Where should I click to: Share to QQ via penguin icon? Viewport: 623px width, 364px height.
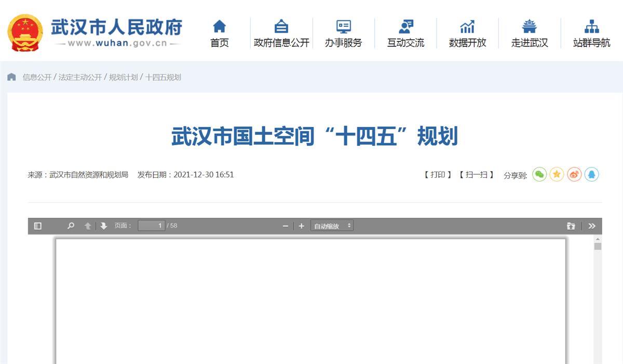[591, 175]
